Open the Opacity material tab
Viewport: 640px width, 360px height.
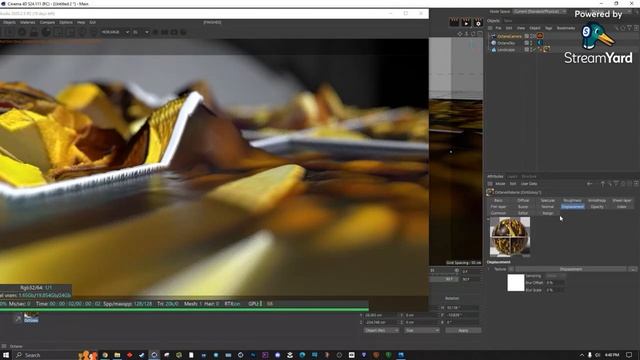tap(597, 207)
